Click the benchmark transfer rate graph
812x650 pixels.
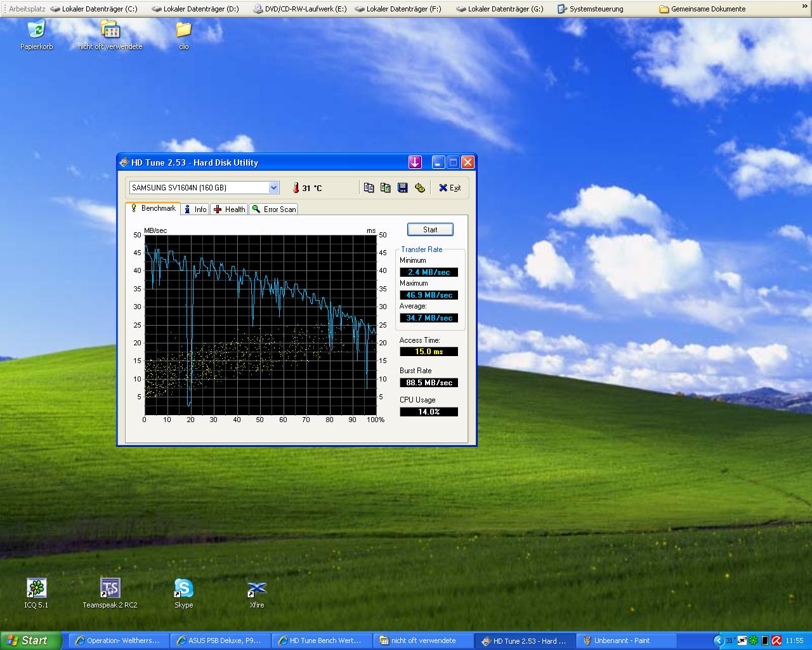tap(260, 324)
